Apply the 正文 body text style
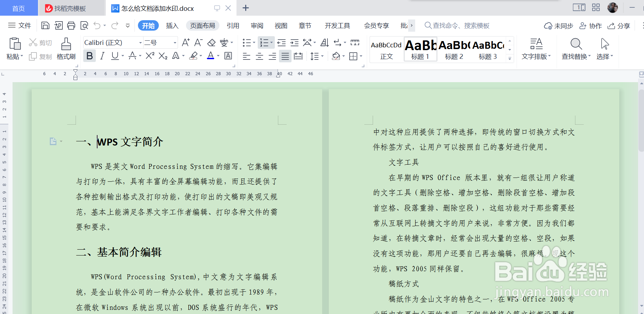644x314 pixels. tap(386, 49)
